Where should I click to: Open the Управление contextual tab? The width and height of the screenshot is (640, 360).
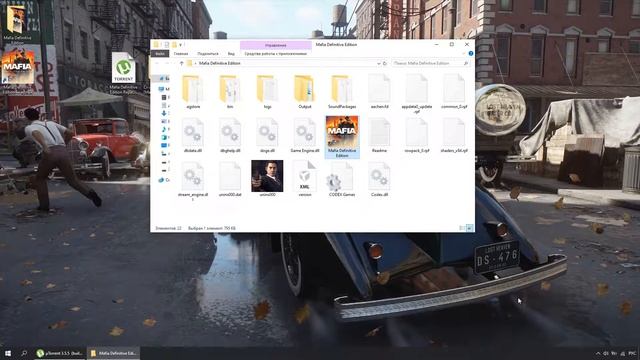(x=276, y=45)
